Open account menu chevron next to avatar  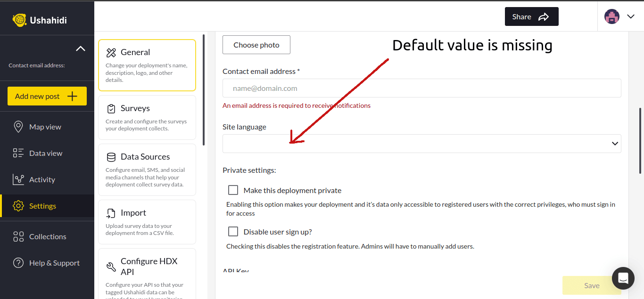coord(631,17)
